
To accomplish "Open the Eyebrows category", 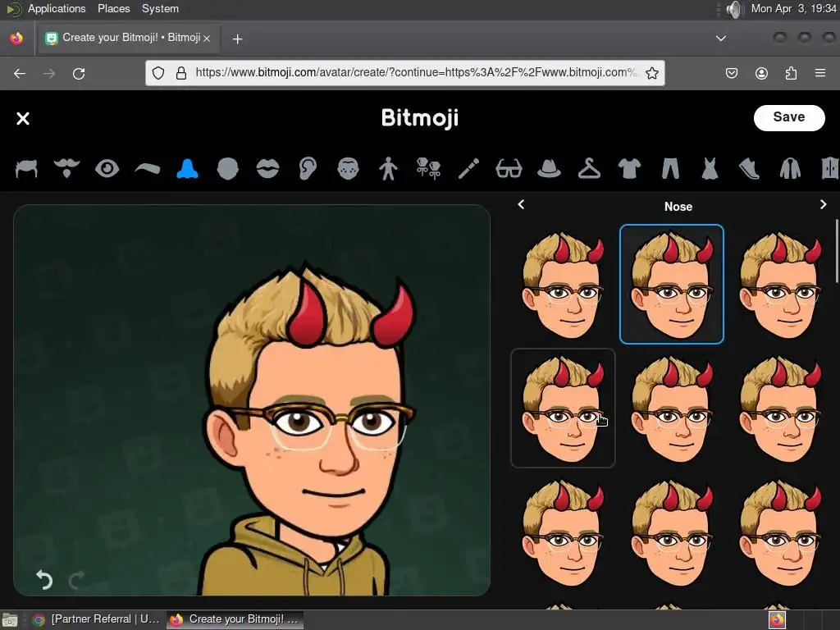I will (x=148, y=169).
